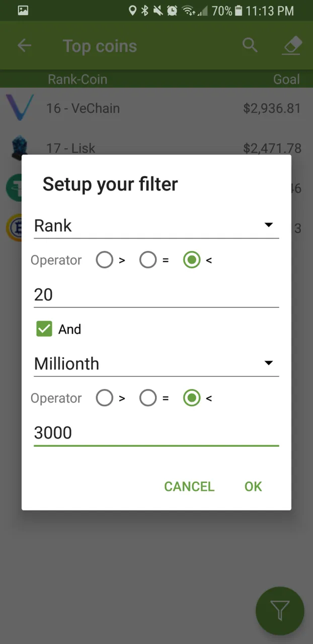Open the search magnifier icon
Screen dimensions: 313x644
pyautogui.click(x=250, y=45)
